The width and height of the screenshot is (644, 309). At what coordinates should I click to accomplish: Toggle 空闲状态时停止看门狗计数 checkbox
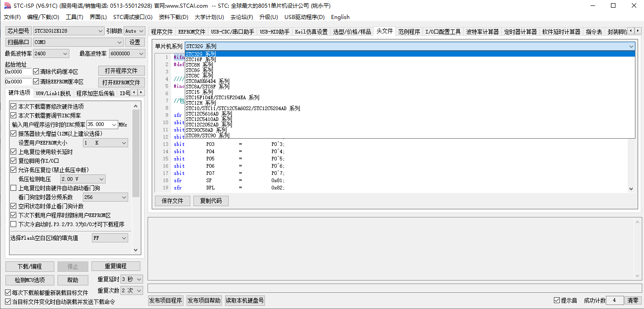[14, 206]
